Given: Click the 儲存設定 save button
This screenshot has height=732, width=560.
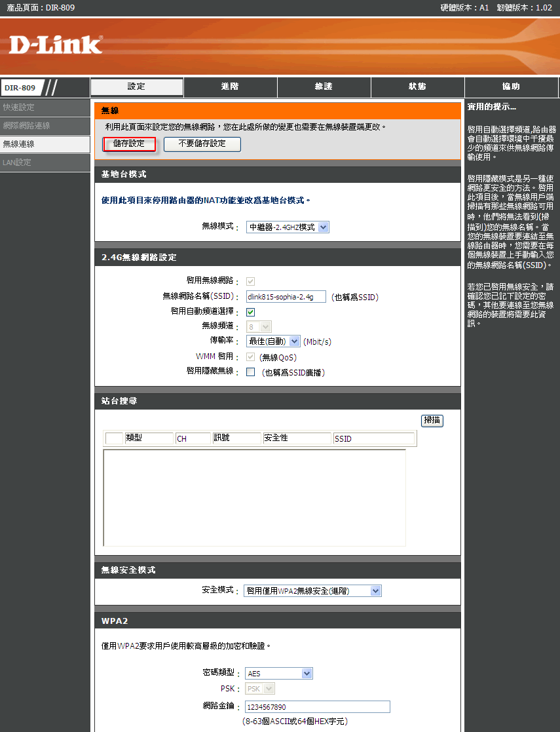Looking at the screenshot, I should 129,144.
